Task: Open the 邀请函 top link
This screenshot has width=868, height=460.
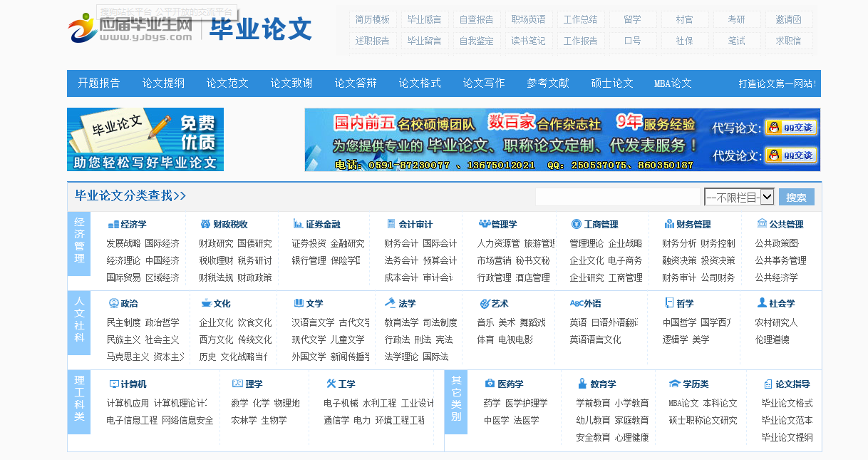Action: [789, 19]
